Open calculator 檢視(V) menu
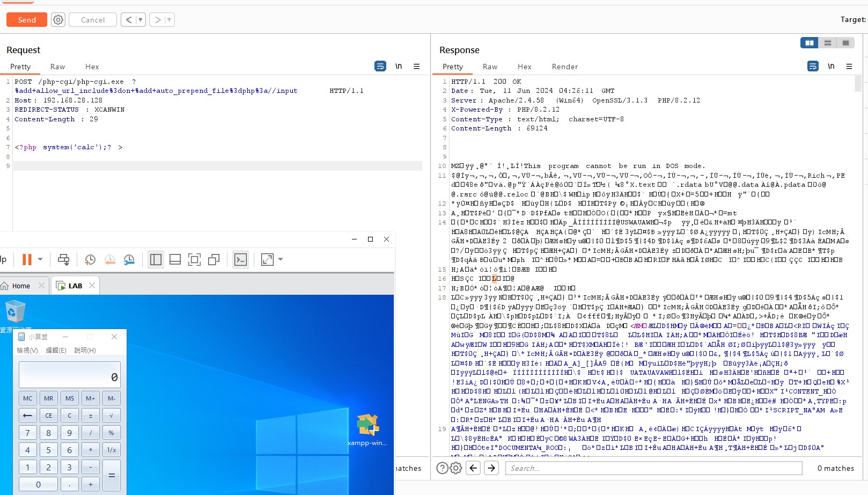This screenshot has height=495, width=868. click(27, 350)
